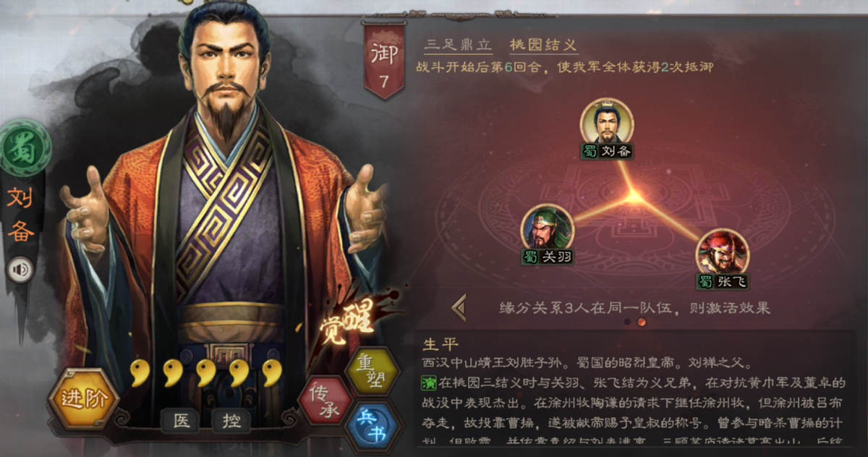Select the second orange page dot
The image size is (868, 457).
(x=642, y=323)
